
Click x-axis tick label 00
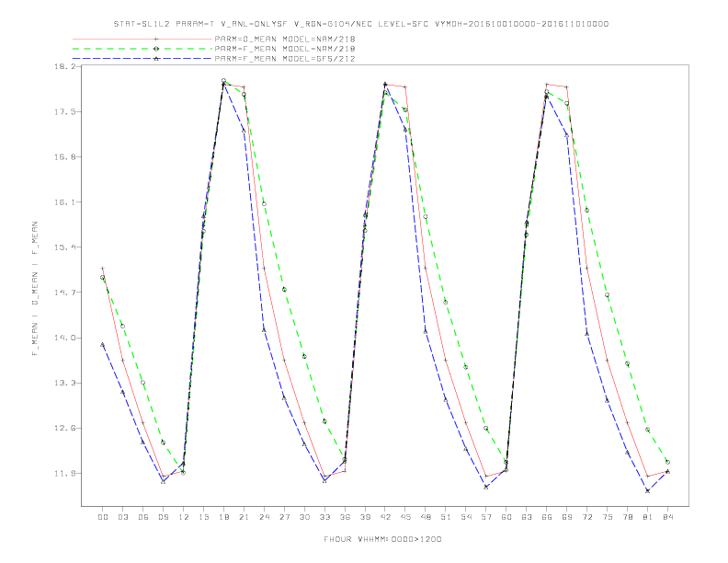(x=103, y=517)
